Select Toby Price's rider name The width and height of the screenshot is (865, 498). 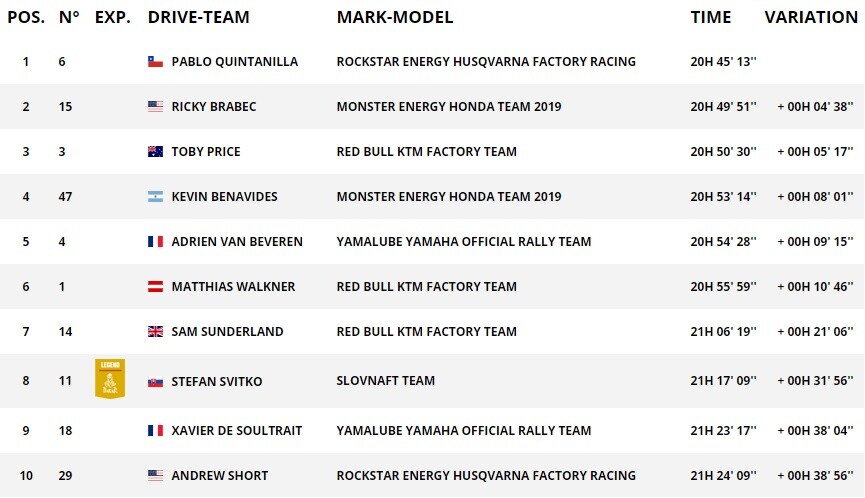pos(206,152)
